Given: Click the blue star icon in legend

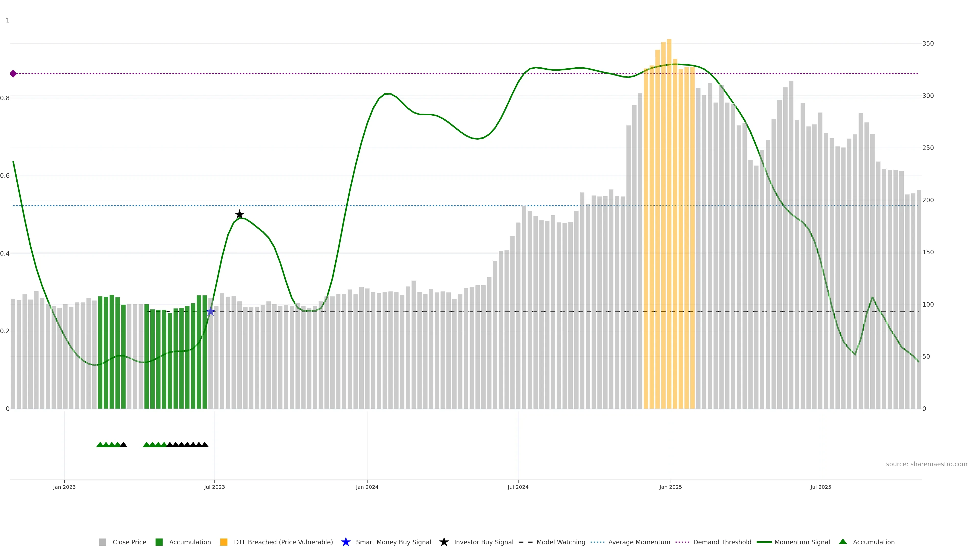Looking at the screenshot, I should point(346,542).
